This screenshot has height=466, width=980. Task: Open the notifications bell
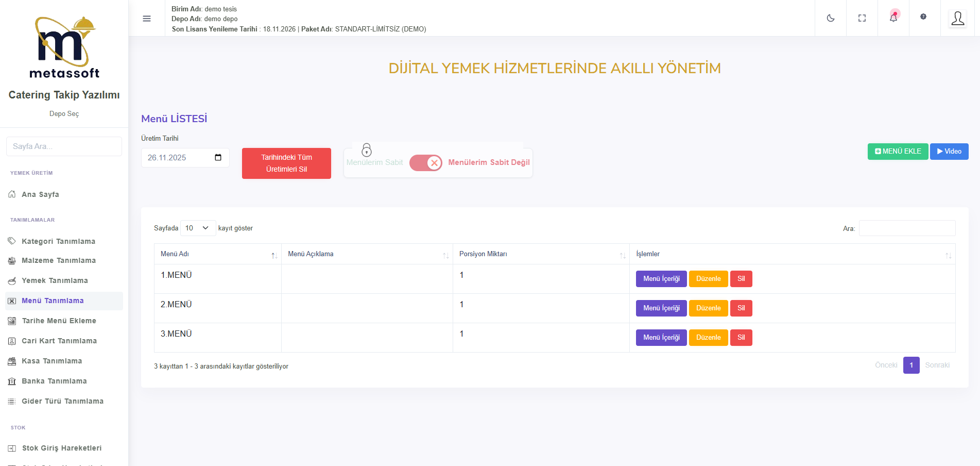[x=893, y=18]
